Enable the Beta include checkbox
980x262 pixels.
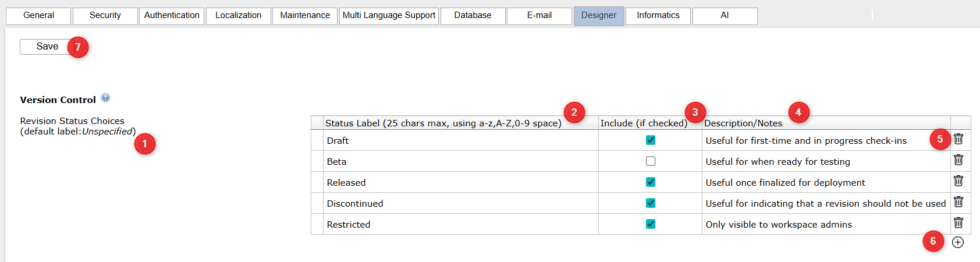click(x=651, y=161)
